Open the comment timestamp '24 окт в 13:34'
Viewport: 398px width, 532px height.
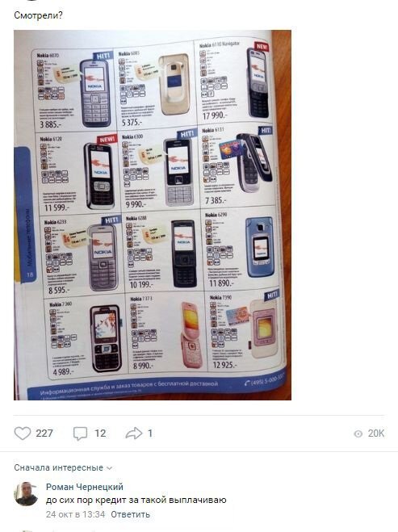[x=75, y=514]
